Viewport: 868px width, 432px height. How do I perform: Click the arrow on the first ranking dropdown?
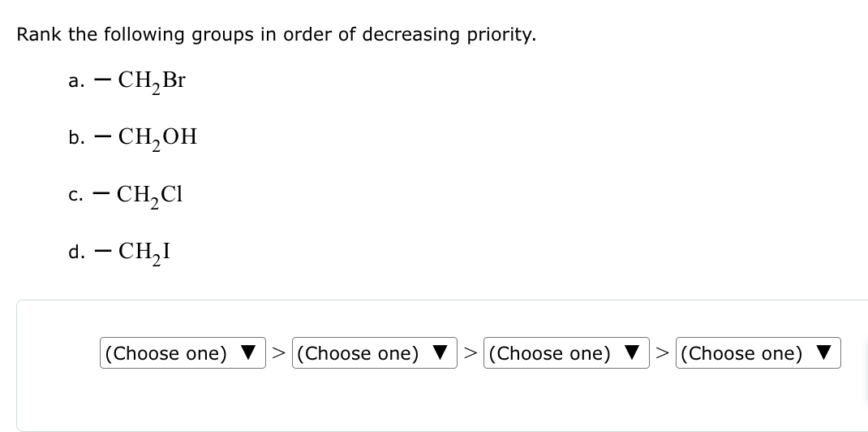[x=250, y=353]
